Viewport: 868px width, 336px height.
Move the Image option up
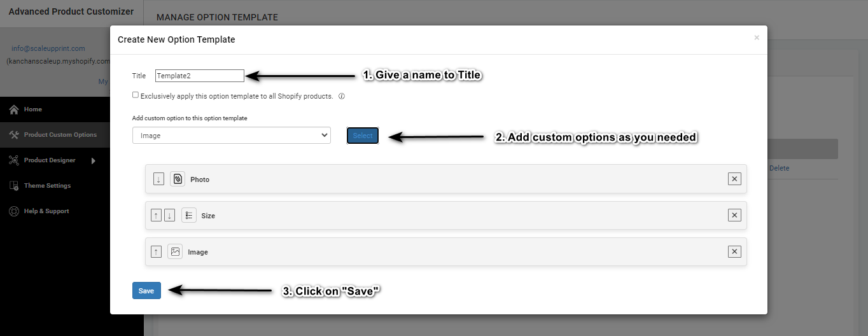pos(157,252)
